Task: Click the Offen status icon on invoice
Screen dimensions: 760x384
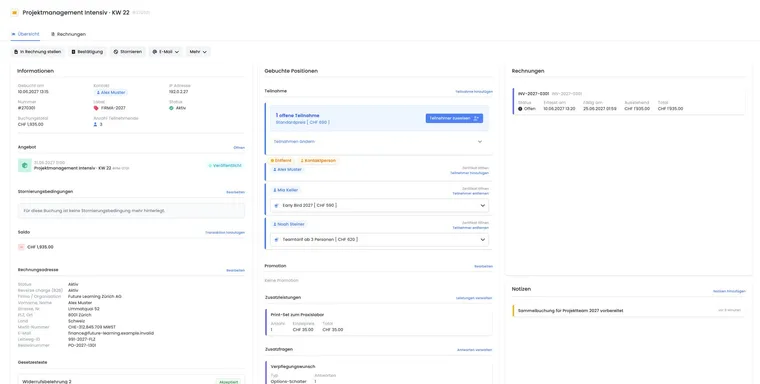Action: tap(520, 109)
